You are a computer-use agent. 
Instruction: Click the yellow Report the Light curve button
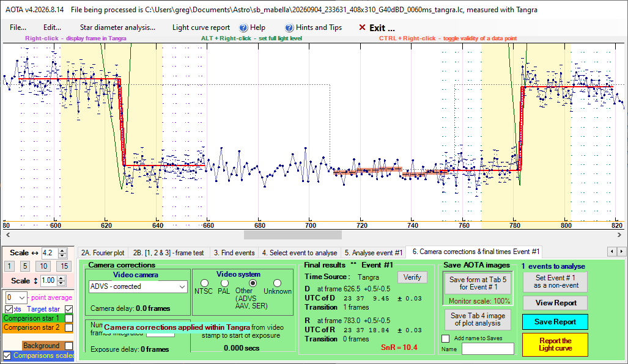[x=555, y=344]
